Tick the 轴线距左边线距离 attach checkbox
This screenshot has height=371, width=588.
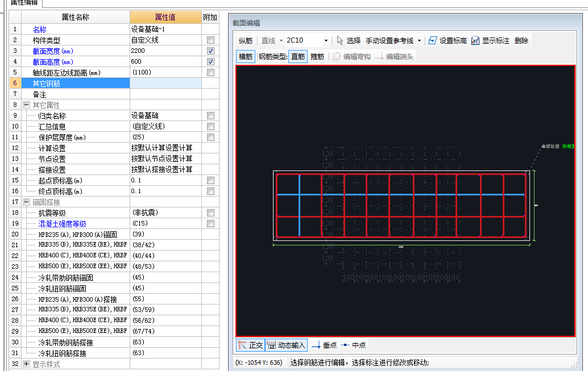click(x=211, y=72)
